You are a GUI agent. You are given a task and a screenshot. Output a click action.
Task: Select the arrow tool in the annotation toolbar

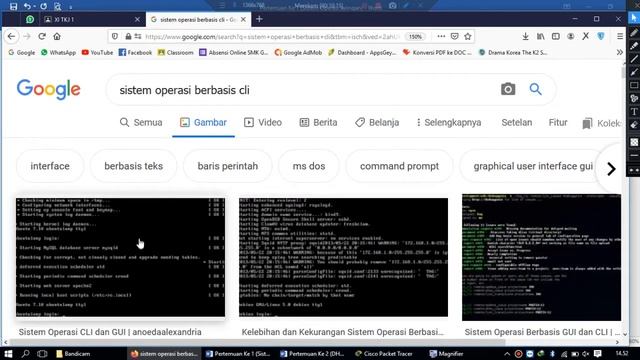(634, 72)
